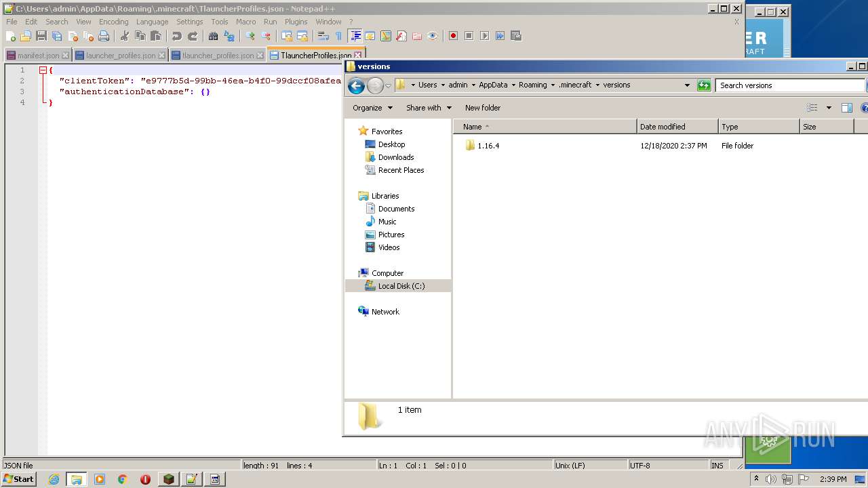
Task: Open the Function List toolbar icon
Action: [x=401, y=36]
